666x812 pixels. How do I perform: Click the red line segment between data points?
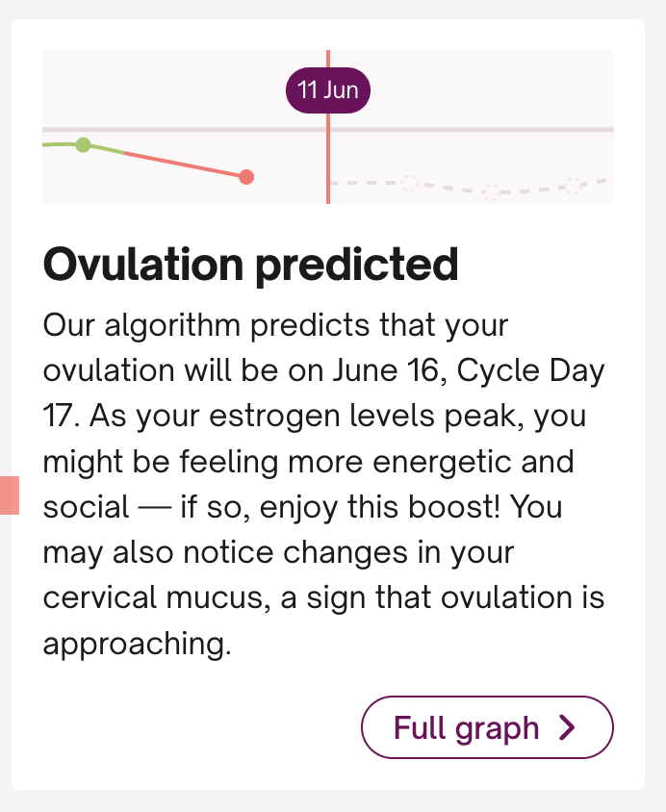click(x=183, y=164)
